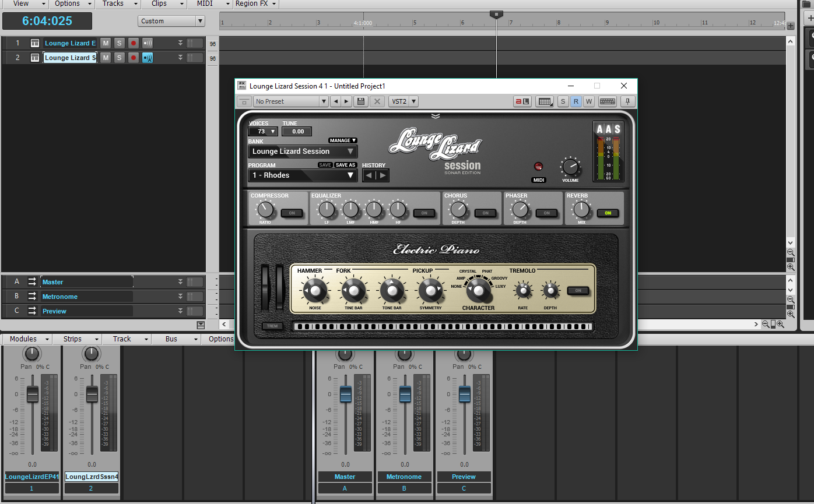Toggle automation Write in plugin toolbar

coord(588,101)
